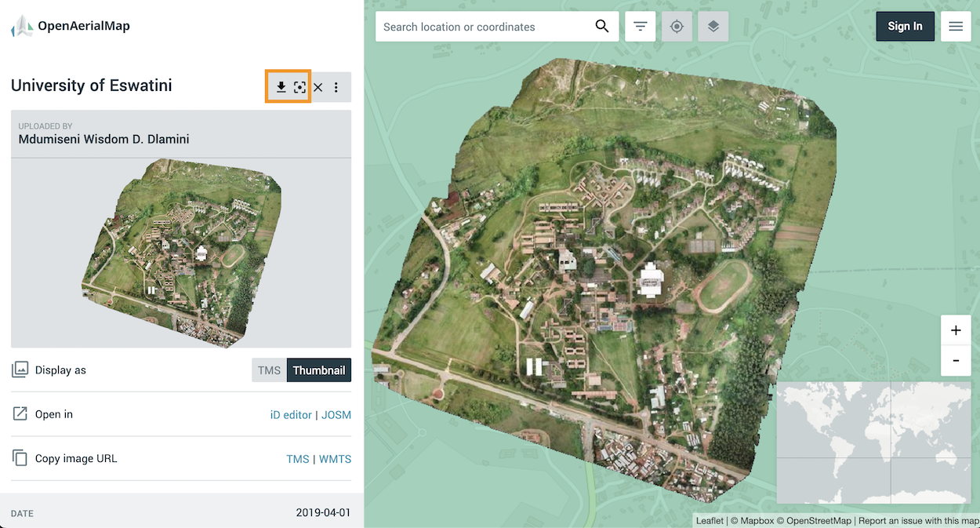
Task: Select Thumbnail display mode
Action: point(318,370)
